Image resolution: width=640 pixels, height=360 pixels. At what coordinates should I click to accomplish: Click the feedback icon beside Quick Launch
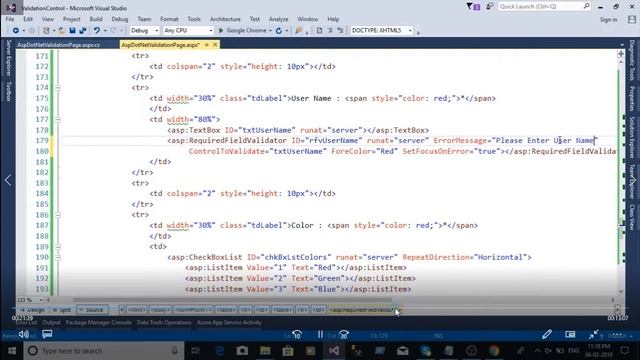[x=490, y=7]
